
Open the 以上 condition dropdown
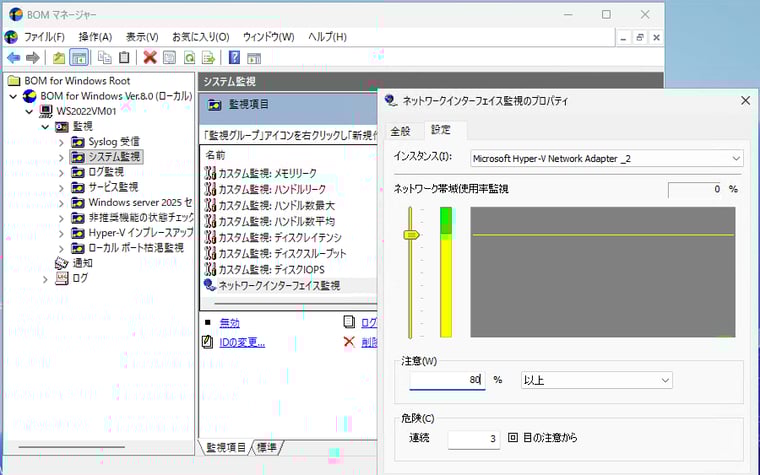665,380
